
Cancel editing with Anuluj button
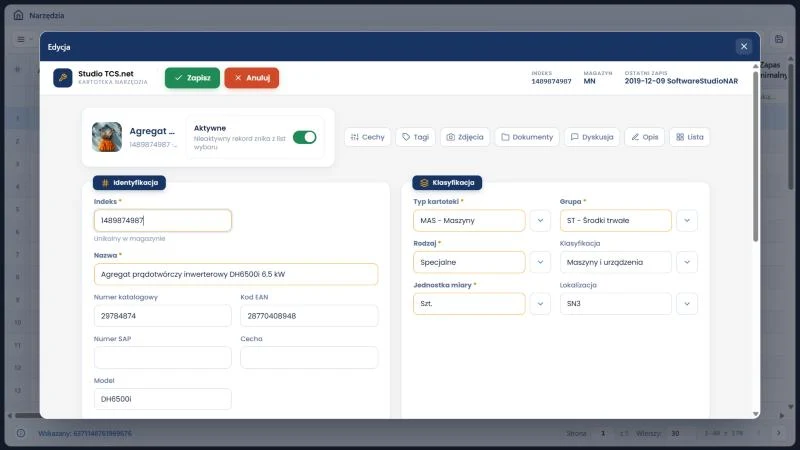252,78
